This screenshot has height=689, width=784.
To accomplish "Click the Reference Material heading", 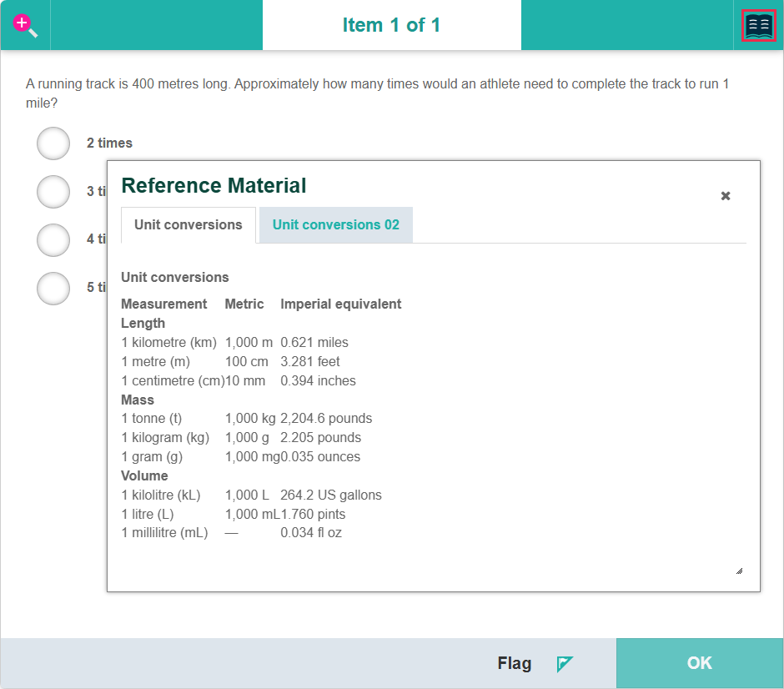I will point(214,185).
